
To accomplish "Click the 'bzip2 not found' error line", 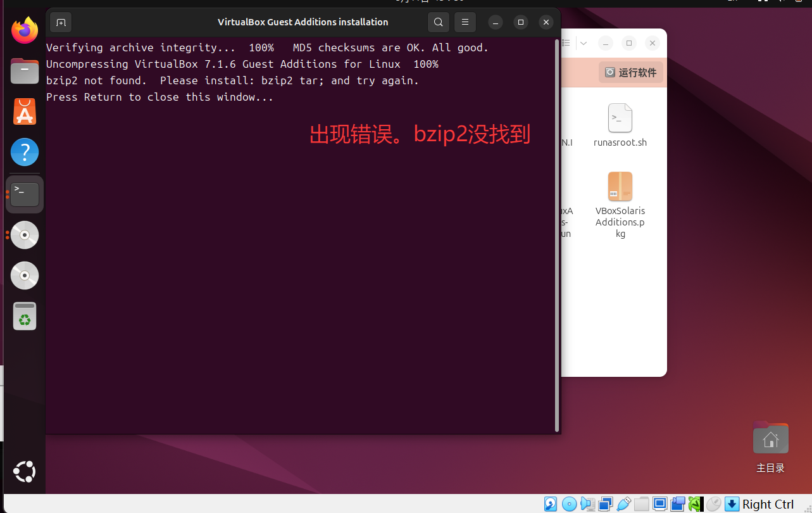I will [x=233, y=80].
